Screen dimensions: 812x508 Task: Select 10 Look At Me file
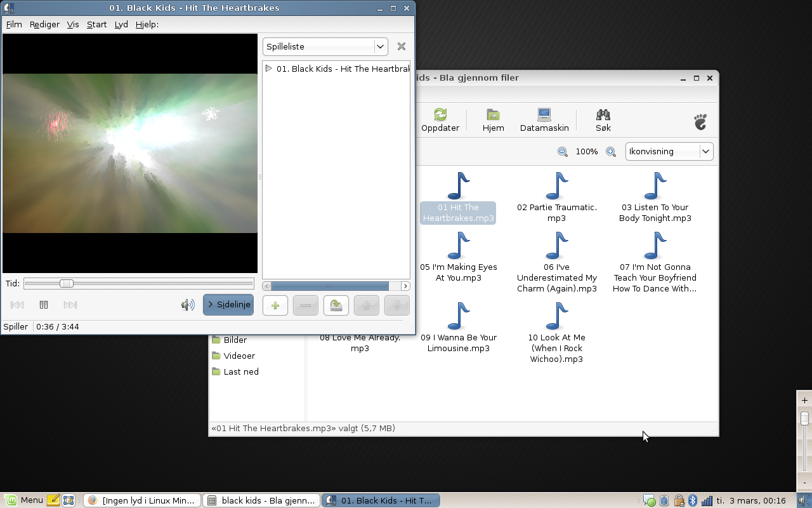[557, 332]
